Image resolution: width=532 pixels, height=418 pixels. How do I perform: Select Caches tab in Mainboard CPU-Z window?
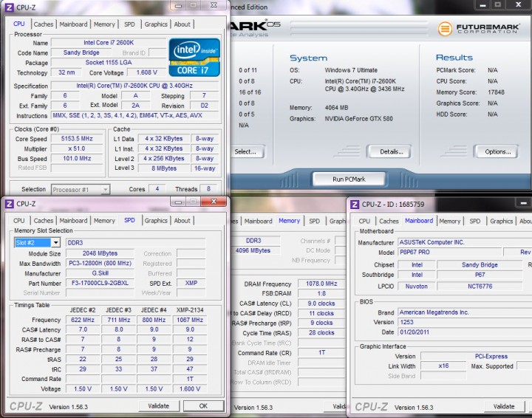389,222
